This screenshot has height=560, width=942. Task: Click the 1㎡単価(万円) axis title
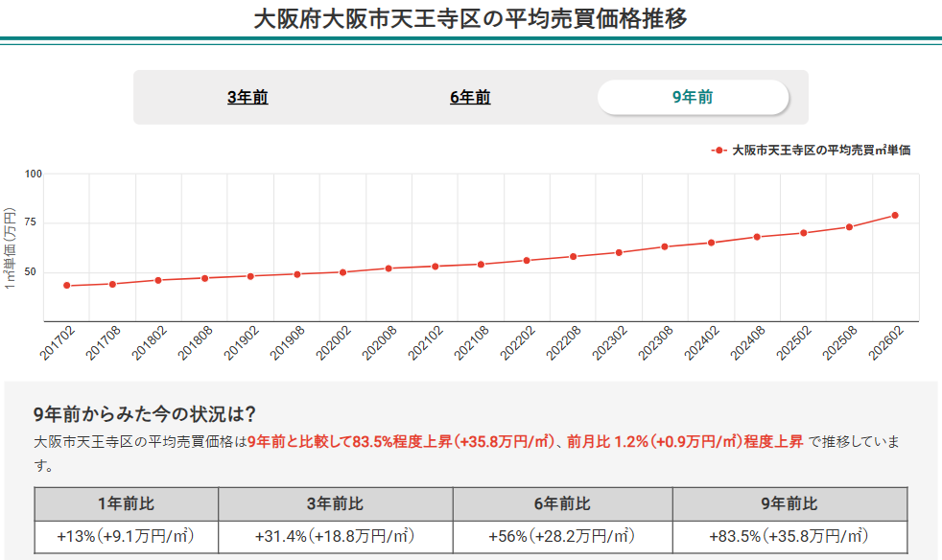(12, 245)
